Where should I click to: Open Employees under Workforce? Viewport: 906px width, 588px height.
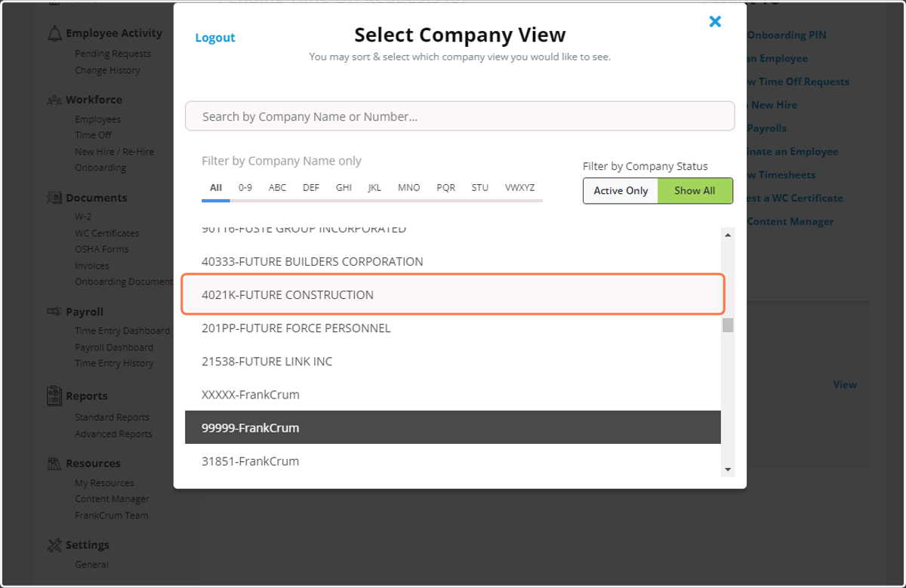click(x=97, y=119)
